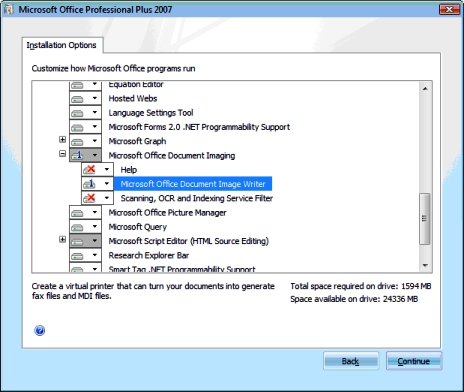Viewport: 464px width, 392px height.
Task: Click the scrollbar down arrow
Action: (425, 265)
